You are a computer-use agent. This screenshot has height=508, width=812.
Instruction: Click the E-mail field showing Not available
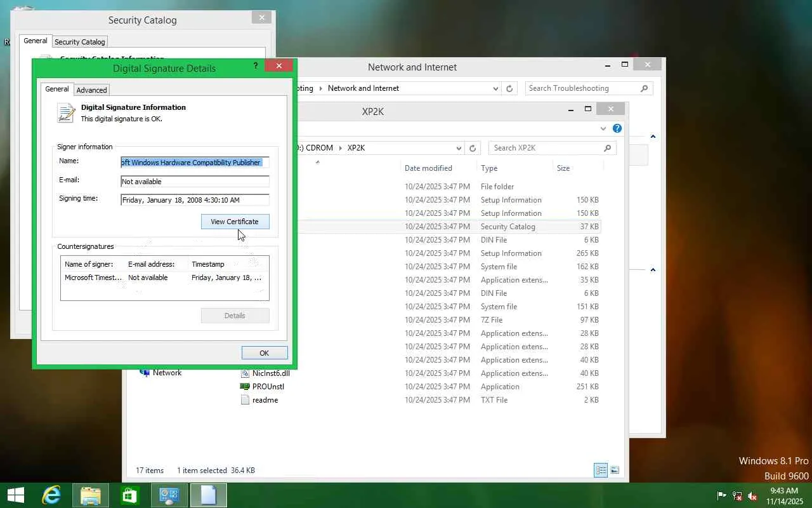coord(195,182)
